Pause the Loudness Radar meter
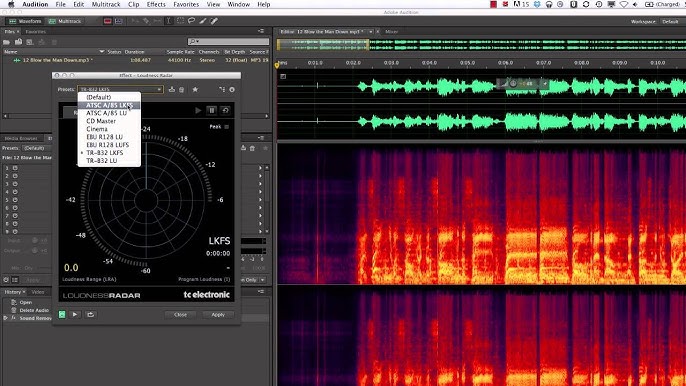The height and width of the screenshot is (386, 686). (212, 110)
